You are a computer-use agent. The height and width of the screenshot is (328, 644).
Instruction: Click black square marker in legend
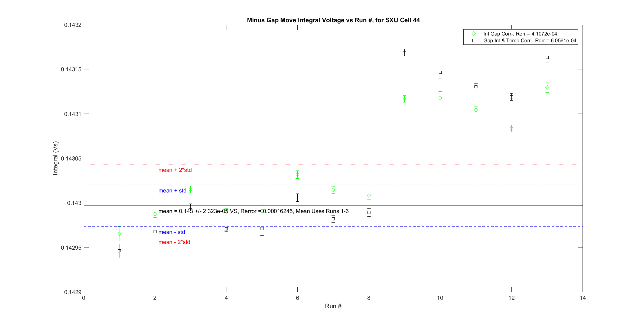(x=474, y=41)
